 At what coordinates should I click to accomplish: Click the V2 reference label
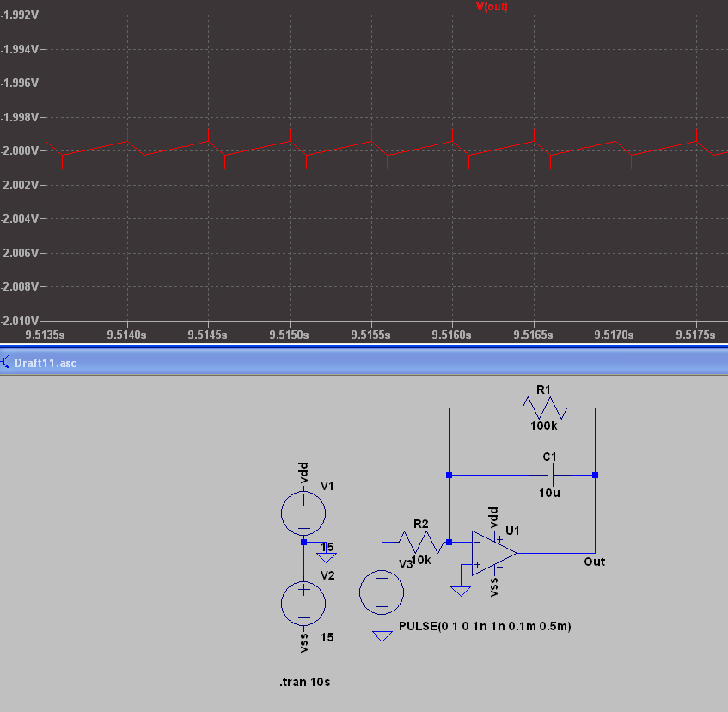click(x=327, y=576)
